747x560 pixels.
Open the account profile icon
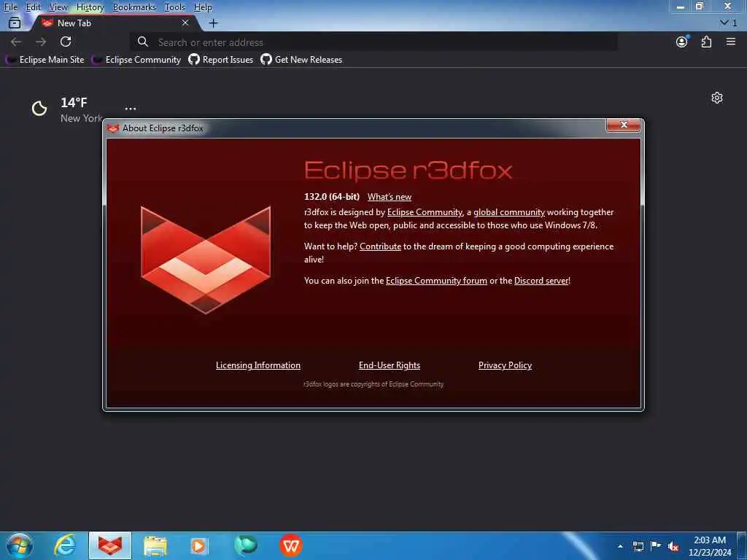(x=682, y=42)
